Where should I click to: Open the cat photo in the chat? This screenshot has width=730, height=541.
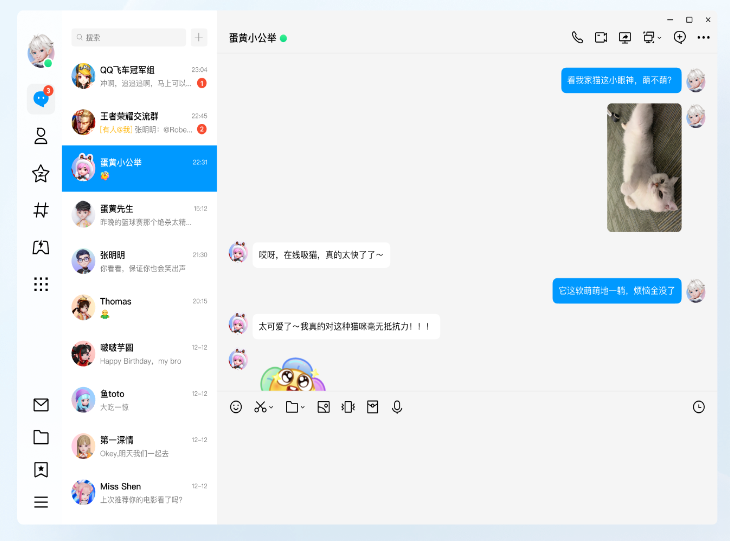click(644, 168)
